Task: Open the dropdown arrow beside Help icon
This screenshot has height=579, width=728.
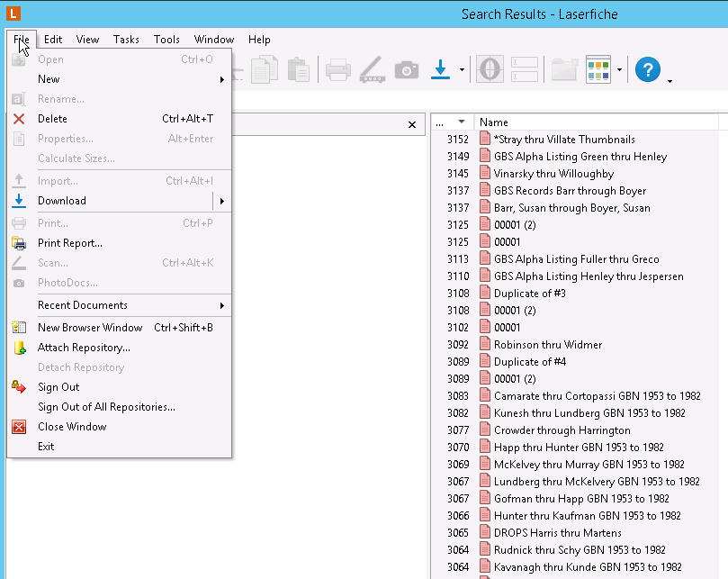Action: coord(670,81)
